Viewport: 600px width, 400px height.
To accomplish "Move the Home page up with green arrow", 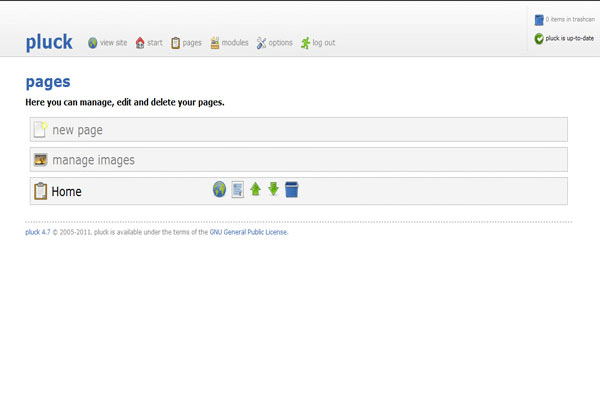I will point(256,190).
